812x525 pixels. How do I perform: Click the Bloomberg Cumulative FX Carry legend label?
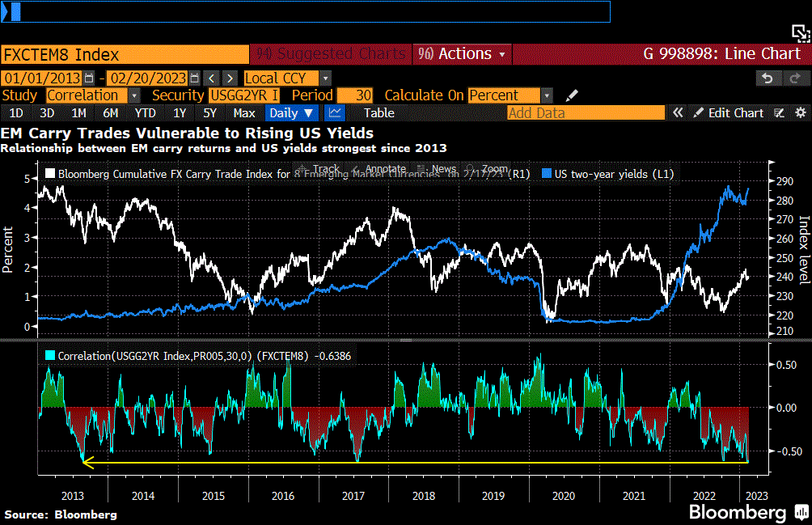294,174
